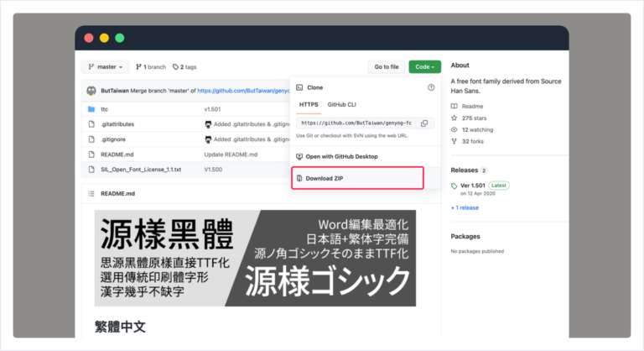
Task: Click the release tag icon
Action: [x=454, y=186]
